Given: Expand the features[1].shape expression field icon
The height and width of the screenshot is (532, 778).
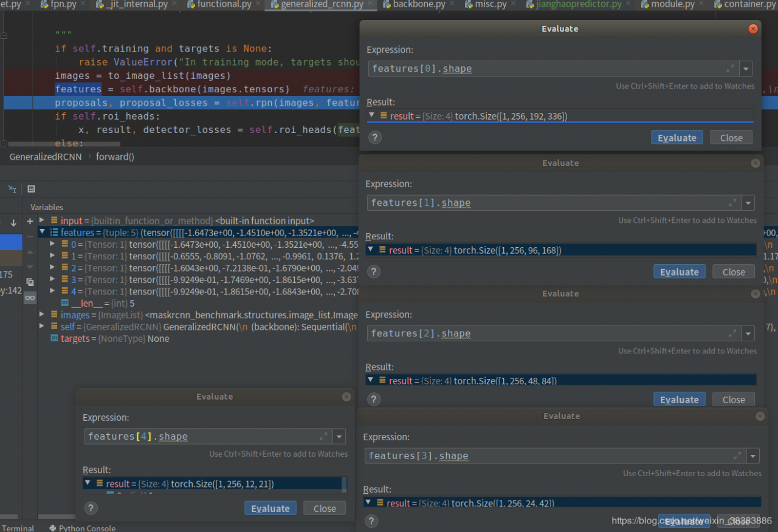Looking at the screenshot, I should [x=733, y=203].
